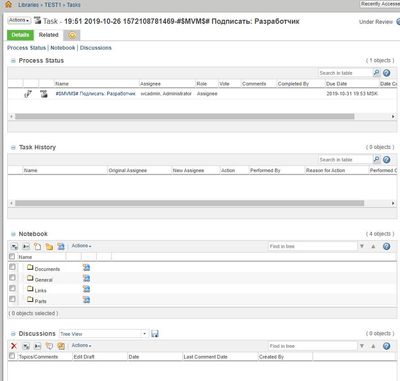Open the #$MVM$# Подписать: Разработчик task link
The width and height of the screenshot is (400, 381).
click(96, 94)
